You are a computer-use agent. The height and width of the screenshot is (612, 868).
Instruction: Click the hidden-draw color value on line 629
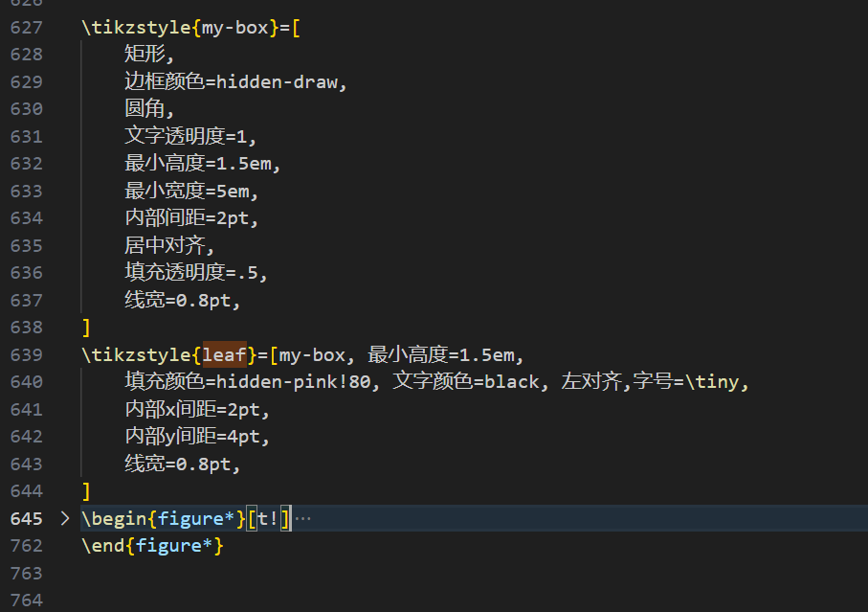[x=278, y=81]
